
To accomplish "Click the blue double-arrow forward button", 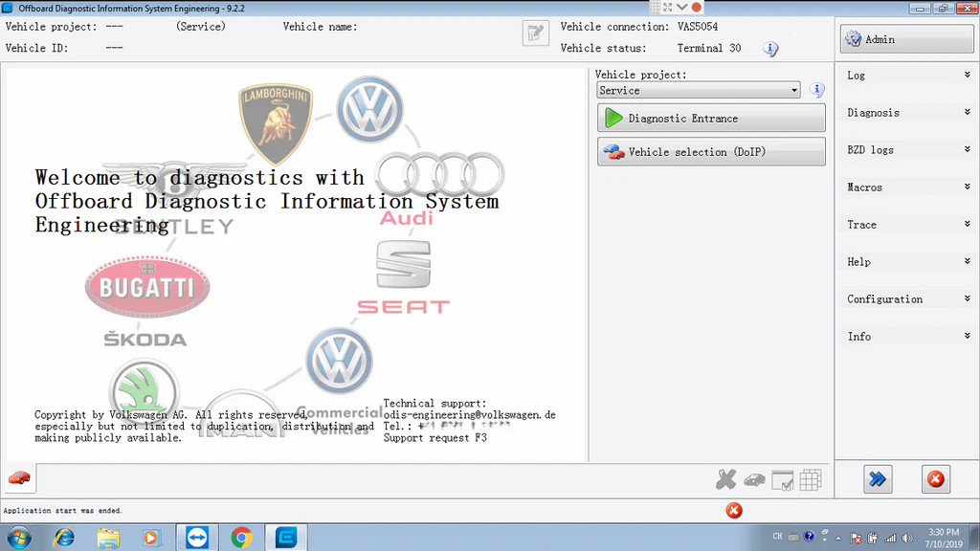I will point(878,479).
